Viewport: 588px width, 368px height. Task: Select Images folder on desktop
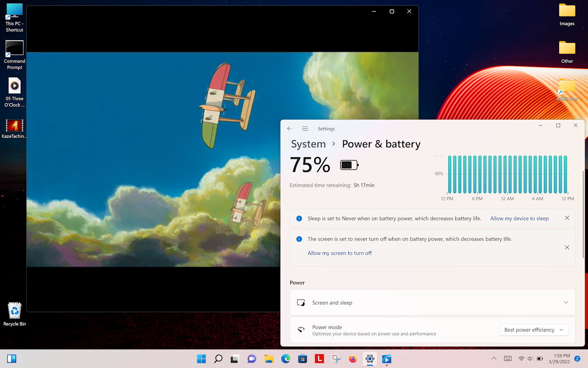(567, 15)
